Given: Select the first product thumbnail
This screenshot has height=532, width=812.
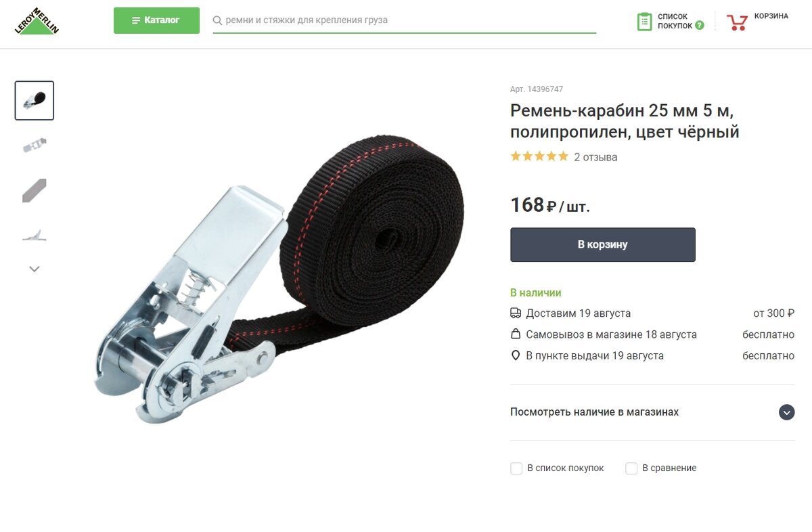Looking at the screenshot, I should point(35,101).
